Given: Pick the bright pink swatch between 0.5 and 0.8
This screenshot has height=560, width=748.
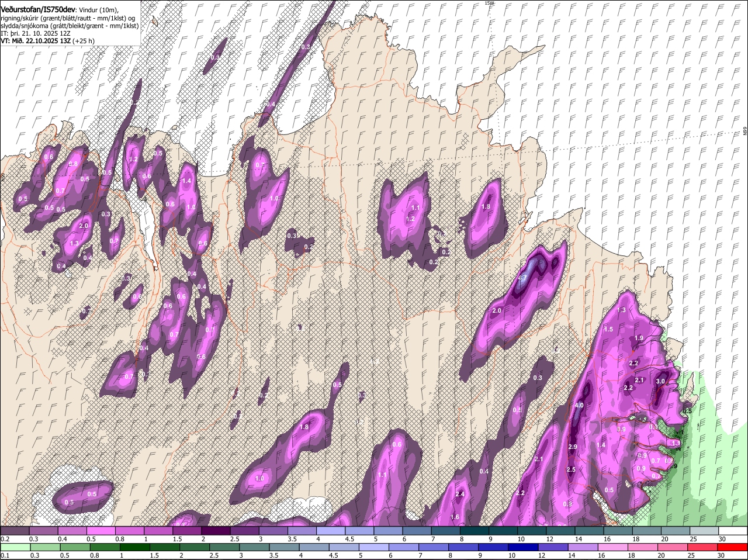Looking at the screenshot, I should (x=101, y=531).
